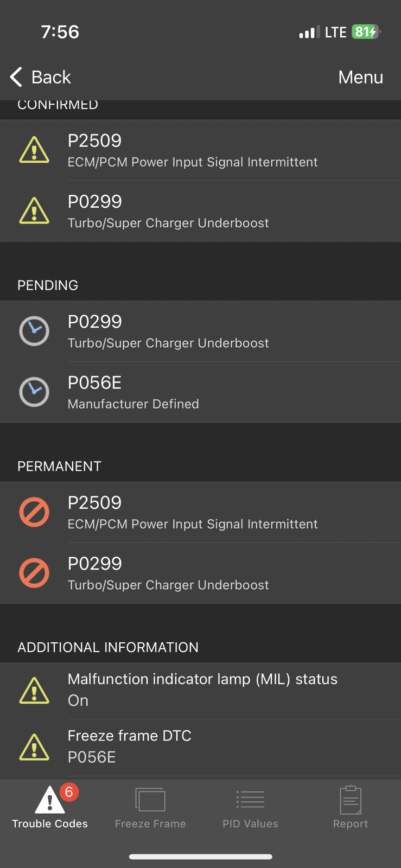Tap the warning icon beside MIL status
The height and width of the screenshot is (868, 401).
[34, 691]
